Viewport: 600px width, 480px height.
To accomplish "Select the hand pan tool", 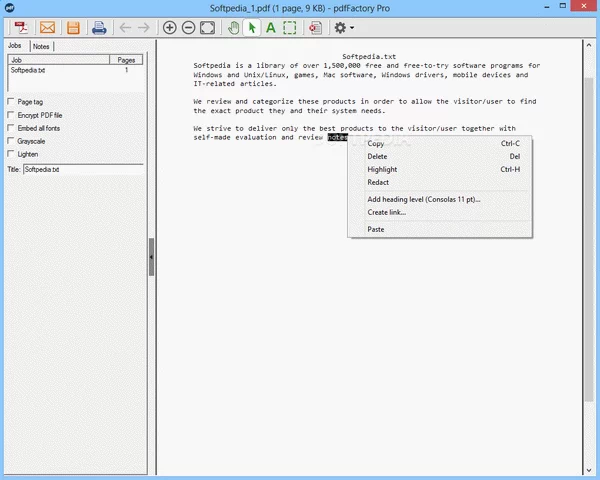I will click(234, 28).
